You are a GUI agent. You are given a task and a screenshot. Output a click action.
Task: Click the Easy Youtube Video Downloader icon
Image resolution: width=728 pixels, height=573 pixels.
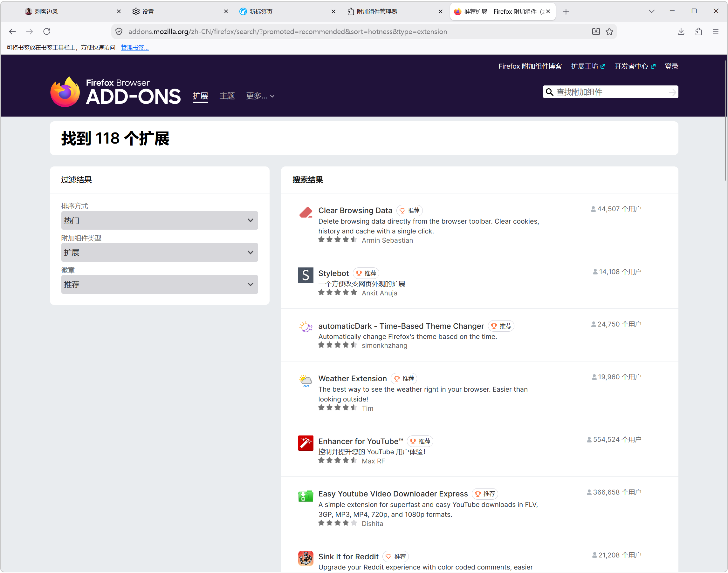click(x=306, y=495)
